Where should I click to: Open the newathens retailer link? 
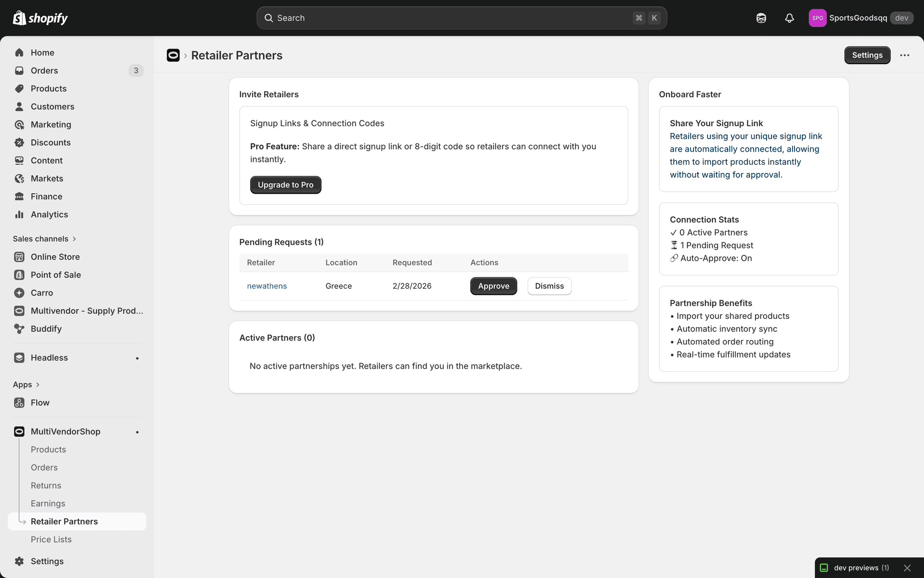point(267,286)
